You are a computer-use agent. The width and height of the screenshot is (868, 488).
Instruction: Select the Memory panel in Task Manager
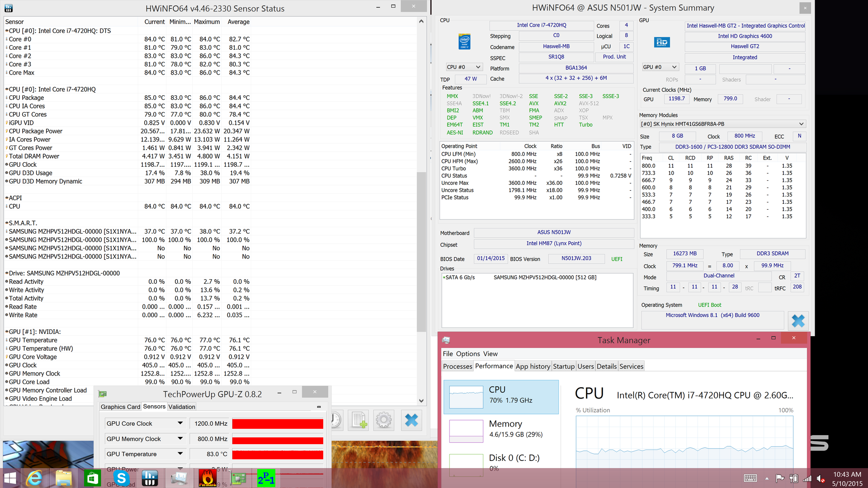tap(501, 429)
